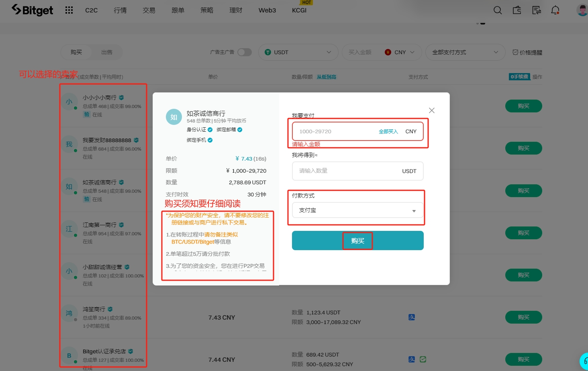588x371 pixels.
Task: Click 购买 button for 江南第一商行
Action: [x=524, y=233]
